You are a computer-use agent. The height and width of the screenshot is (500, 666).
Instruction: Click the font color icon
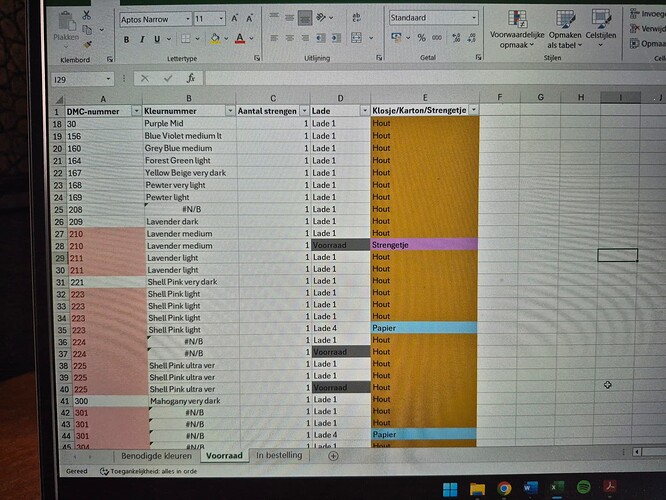[238, 39]
